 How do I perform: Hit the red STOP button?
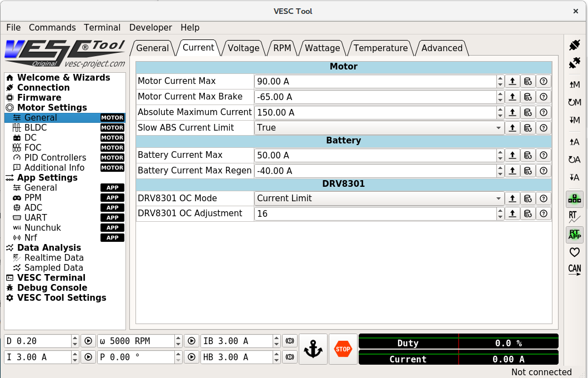coord(343,349)
